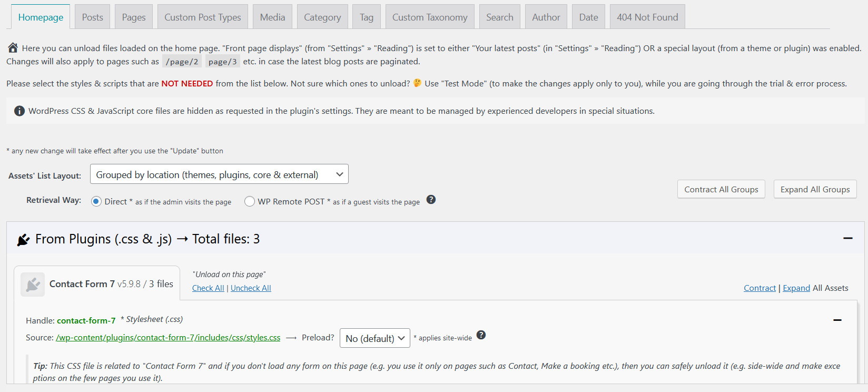This screenshot has height=392, width=868.
Task: Click the /page/2 code snippet
Action: click(182, 62)
